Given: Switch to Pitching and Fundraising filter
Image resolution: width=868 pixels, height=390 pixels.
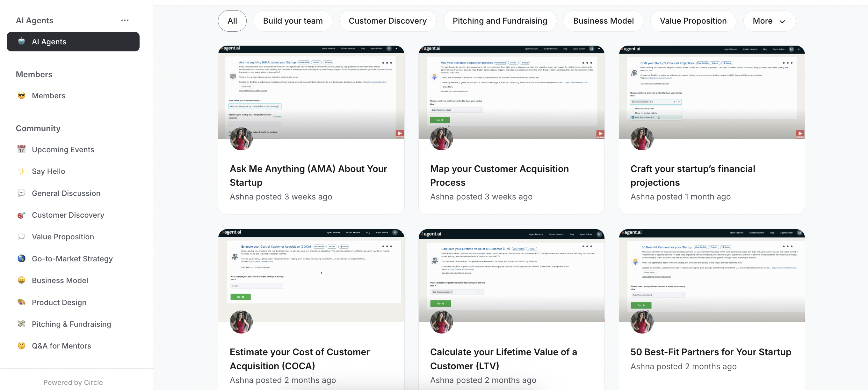Looking at the screenshot, I should coord(499,21).
